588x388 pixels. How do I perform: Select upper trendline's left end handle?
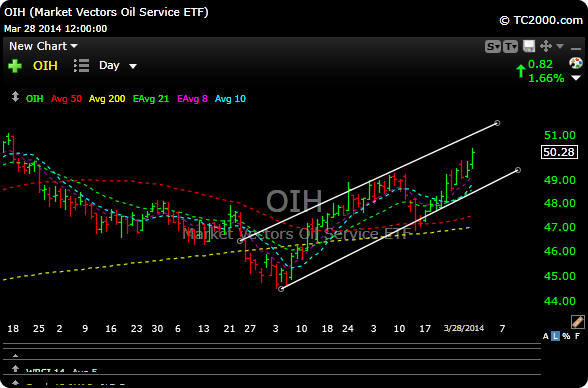point(240,241)
